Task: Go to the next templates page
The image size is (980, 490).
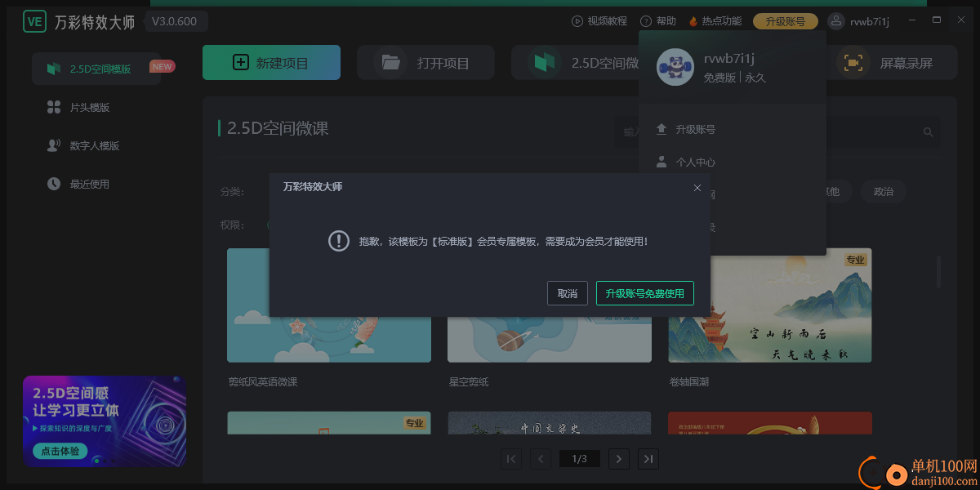Action: [619, 459]
